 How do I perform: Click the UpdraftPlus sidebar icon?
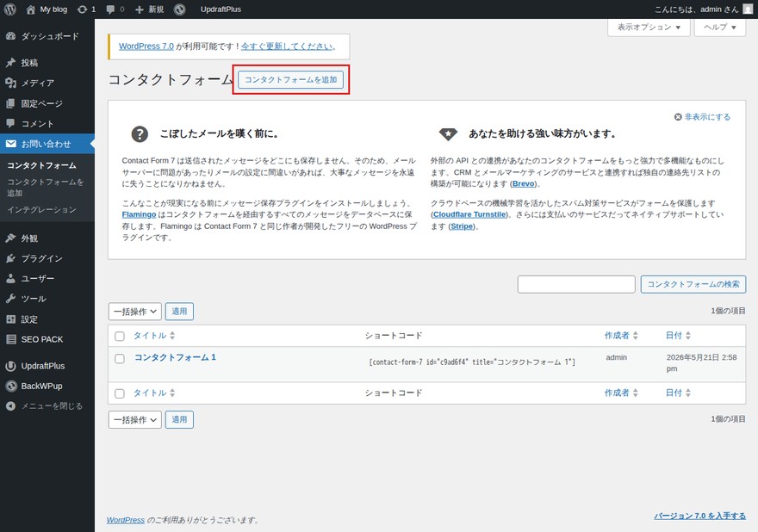pyautogui.click(x=10, y=366)
